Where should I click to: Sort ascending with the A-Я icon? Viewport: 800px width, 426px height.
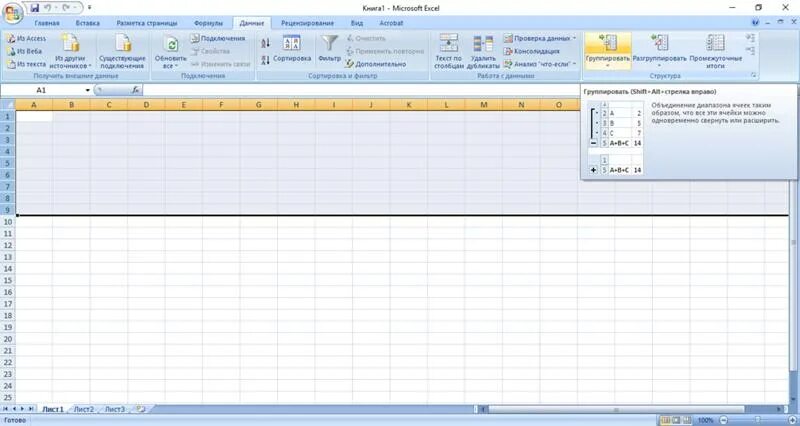(265, 43)
